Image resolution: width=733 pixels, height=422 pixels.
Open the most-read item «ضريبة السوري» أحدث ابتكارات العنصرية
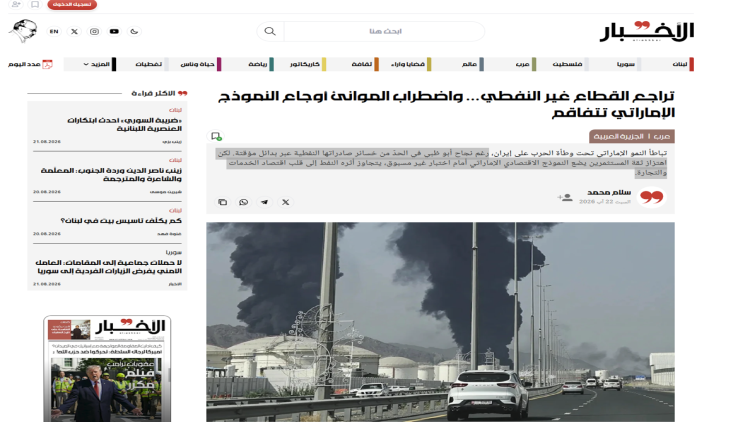[124, 124]
